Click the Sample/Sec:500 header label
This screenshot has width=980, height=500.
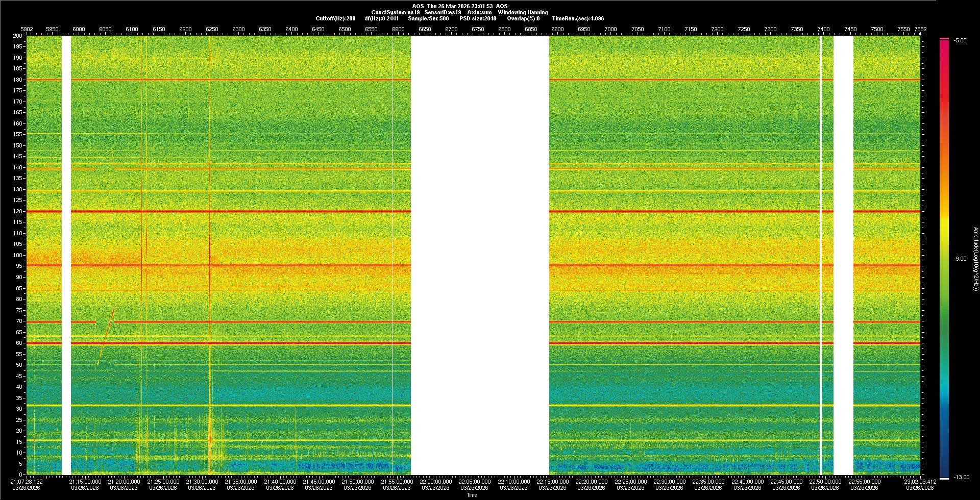coord(428,18)
